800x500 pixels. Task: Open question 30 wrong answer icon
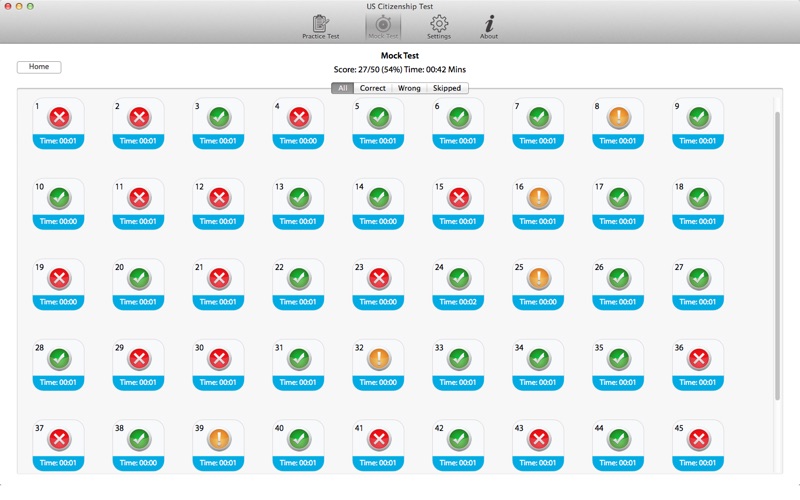click(x=219, y=359)
